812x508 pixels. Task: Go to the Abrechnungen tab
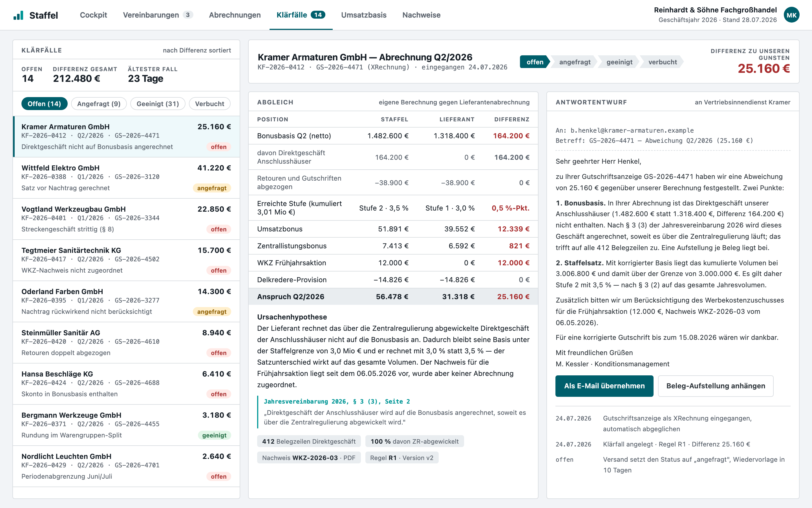pos(235,15)
